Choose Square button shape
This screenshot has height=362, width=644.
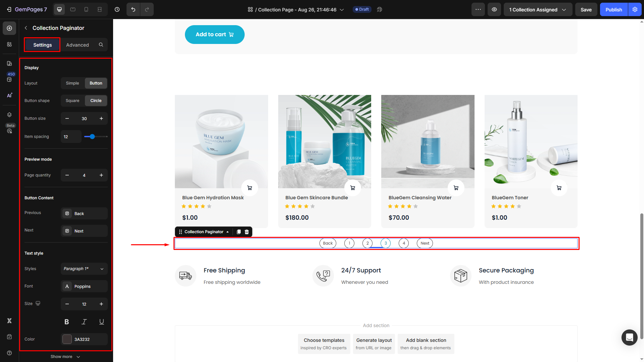(x=72, y=101)
